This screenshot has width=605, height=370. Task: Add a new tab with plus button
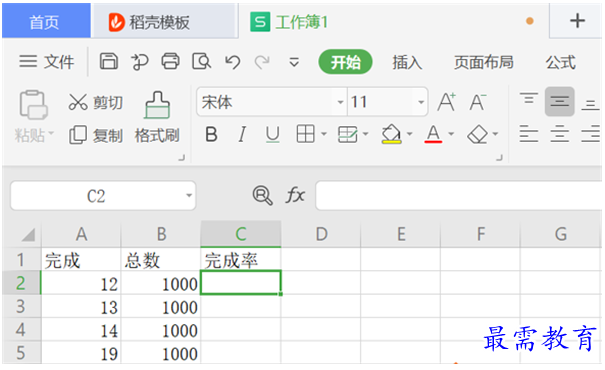pos(577,21)
